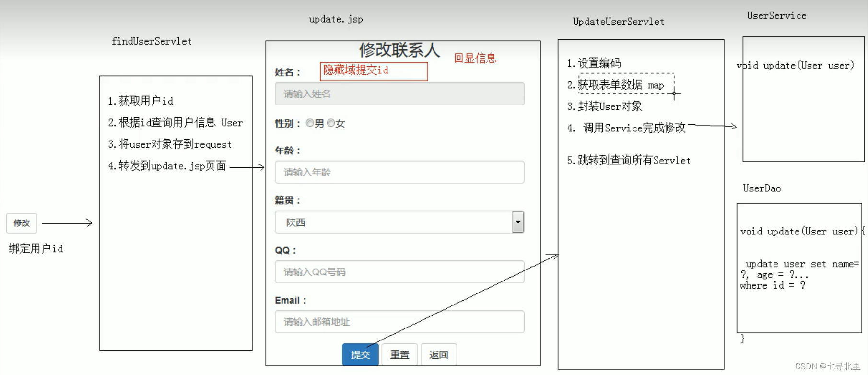Click step 2.根据id查询用户信息 User
Image resolution: width=868 pixels, height=375 pixels.
[x=175, y=123]
